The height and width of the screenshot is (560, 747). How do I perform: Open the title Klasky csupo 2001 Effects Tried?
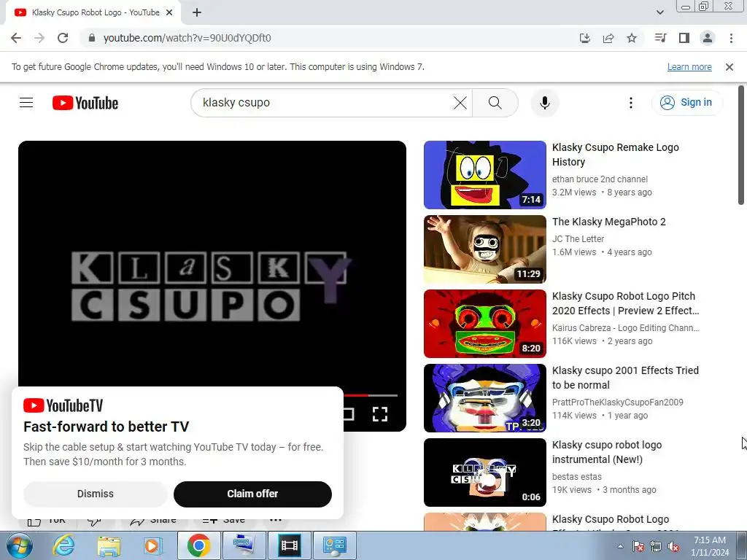click(x=625, y=378)
